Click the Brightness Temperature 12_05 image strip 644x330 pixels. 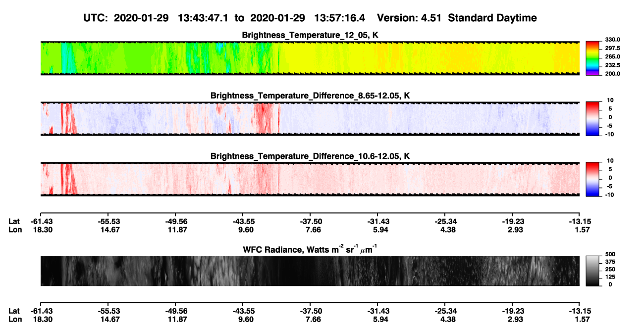310,58
